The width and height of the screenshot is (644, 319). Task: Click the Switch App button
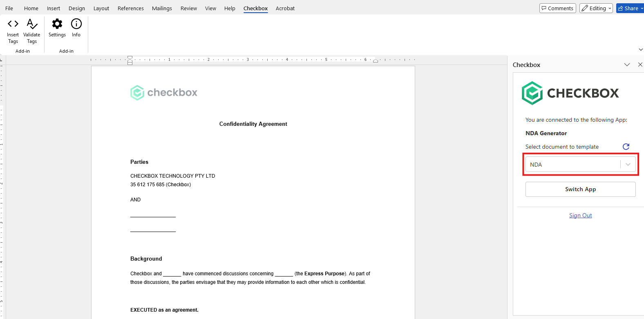coord(580,189)
